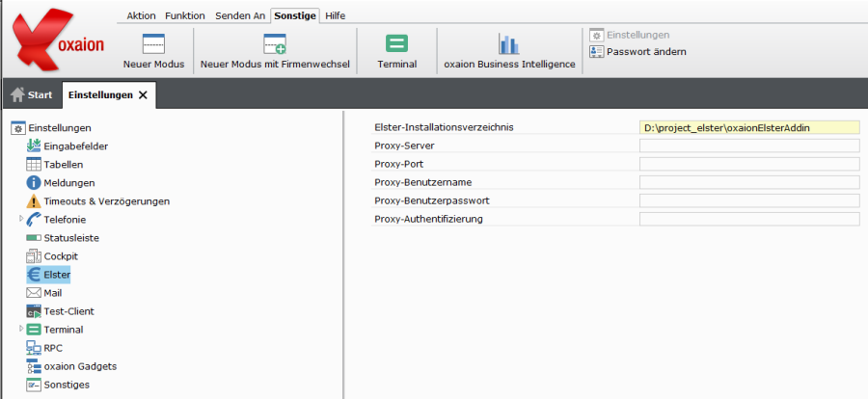Image resolution: width=868 pixels, height=399 pixels.
Task: Click the oxaion Gadgets icon
Action: (34, 366)
